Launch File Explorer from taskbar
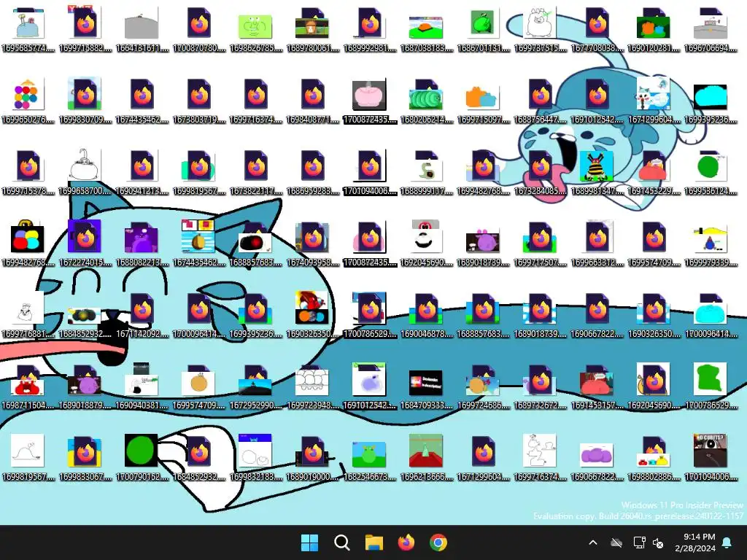Screen dimensions: 747x560 (x=374, y=542)
